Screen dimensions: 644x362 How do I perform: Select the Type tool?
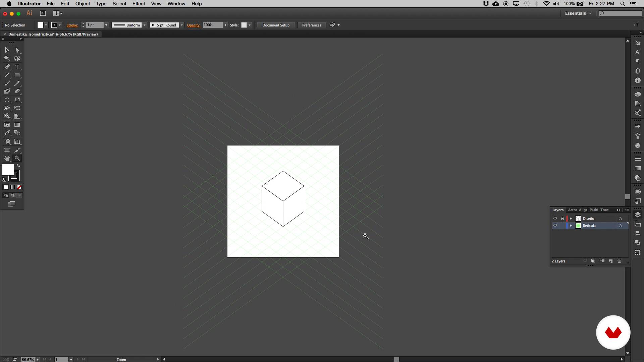[x=17, y=67]
